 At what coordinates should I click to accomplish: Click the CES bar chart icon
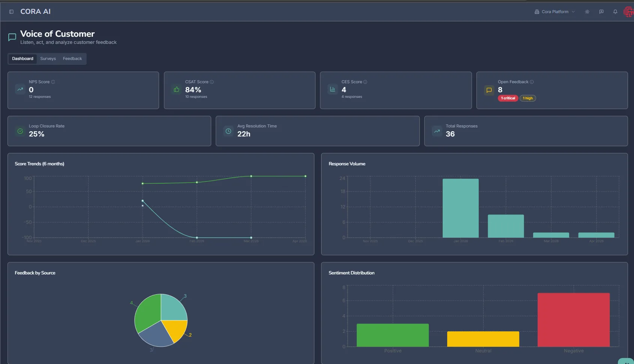click(x=333, y=89)
